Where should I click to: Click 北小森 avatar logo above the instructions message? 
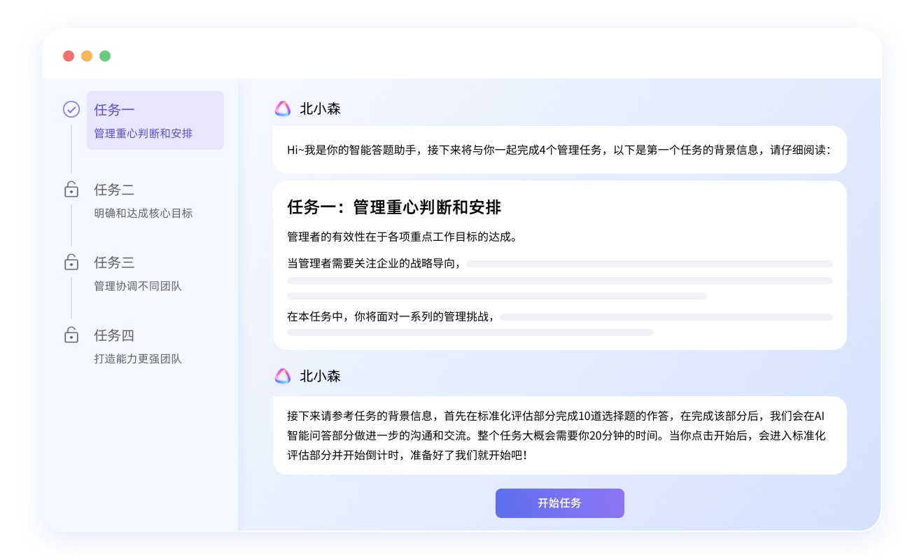(283, 376)
